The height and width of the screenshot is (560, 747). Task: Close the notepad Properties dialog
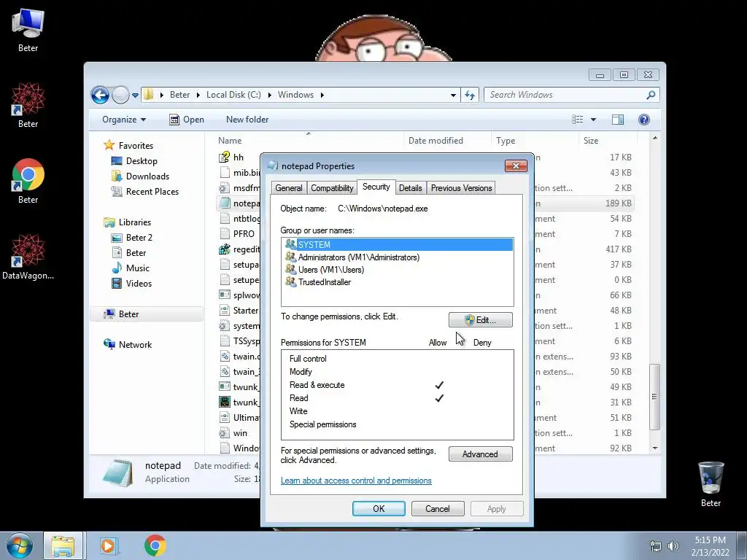pos(516,166)
